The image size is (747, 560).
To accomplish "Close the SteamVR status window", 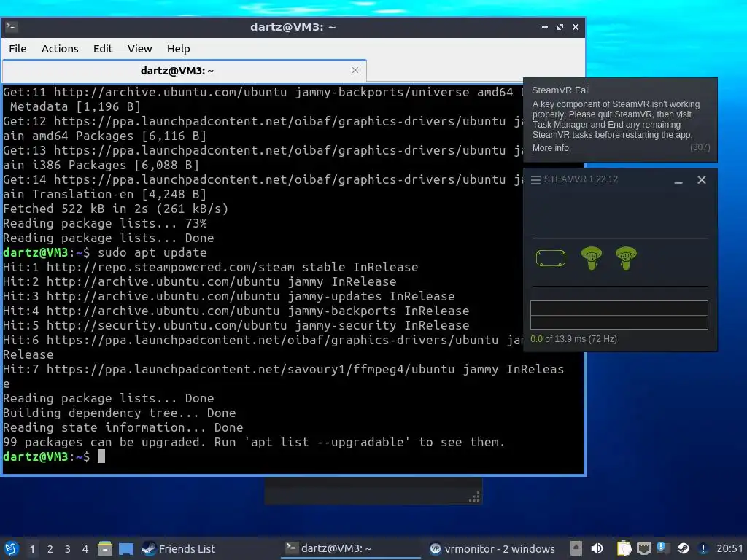I will [x=702, y=180].
